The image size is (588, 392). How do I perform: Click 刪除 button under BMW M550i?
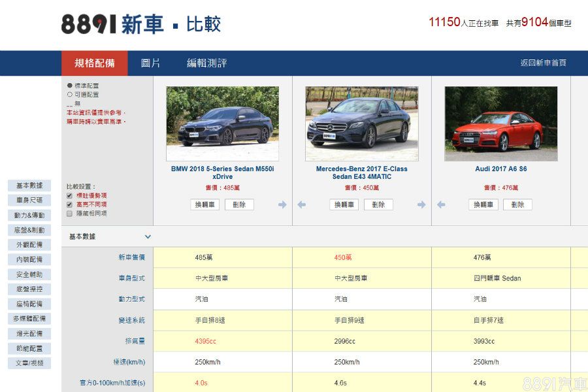pyautogui.click(x=239, y=204)
